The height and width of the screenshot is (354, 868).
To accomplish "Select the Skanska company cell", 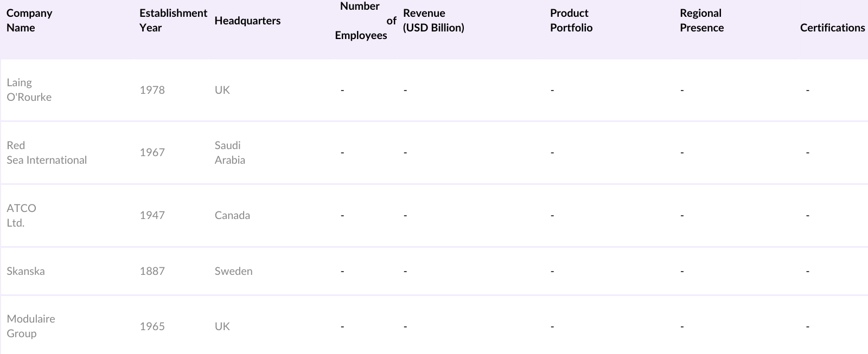I will tap(25, 271).
